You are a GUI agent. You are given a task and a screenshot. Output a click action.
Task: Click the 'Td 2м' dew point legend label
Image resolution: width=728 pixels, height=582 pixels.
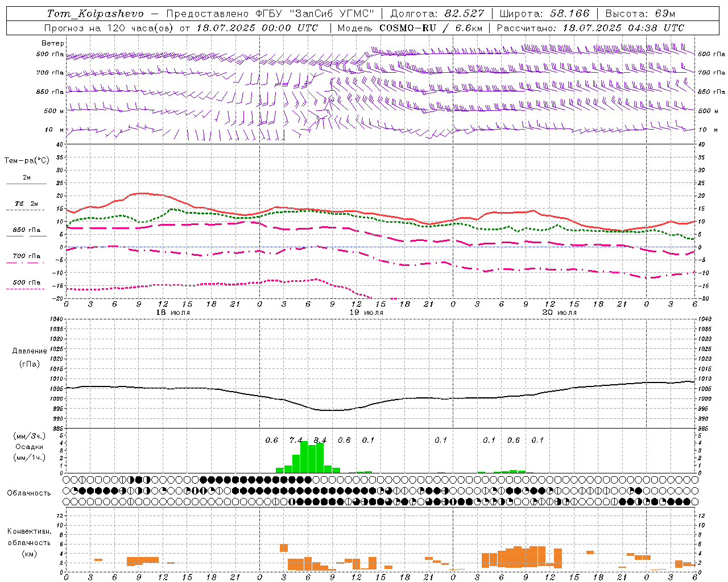tap(26, 203)
